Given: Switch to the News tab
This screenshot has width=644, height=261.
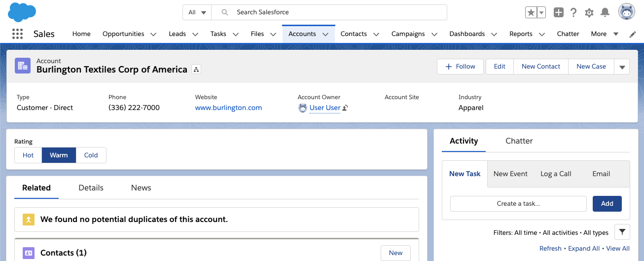Looking at the screenshot, I should pos(141,188).
